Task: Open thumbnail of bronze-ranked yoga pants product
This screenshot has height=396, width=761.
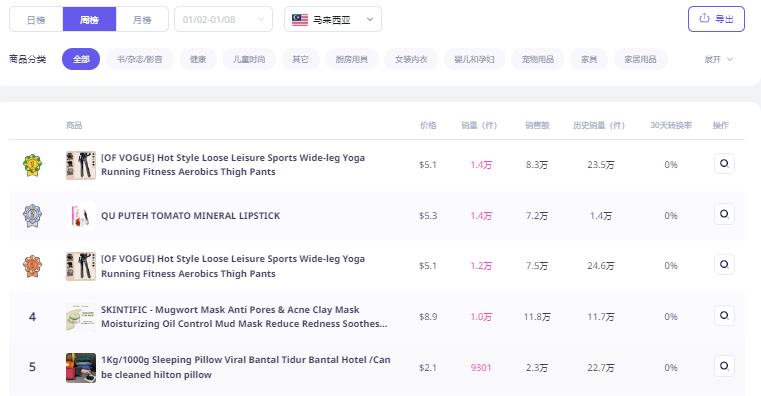Action: click(x=81, y=266)
